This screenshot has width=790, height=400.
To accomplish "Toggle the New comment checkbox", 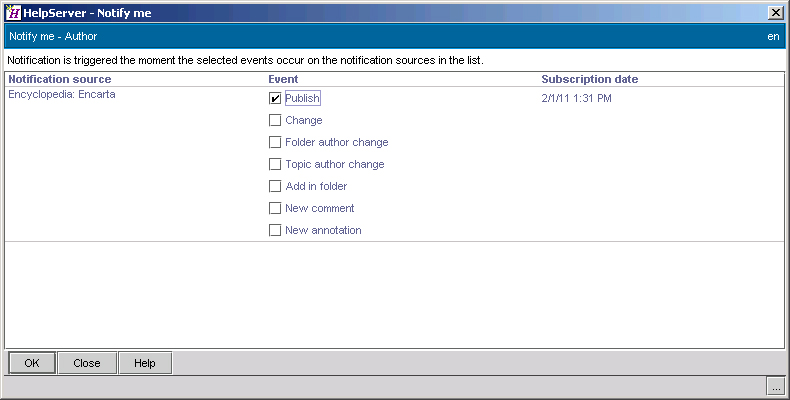I will (x=275, y=209).
